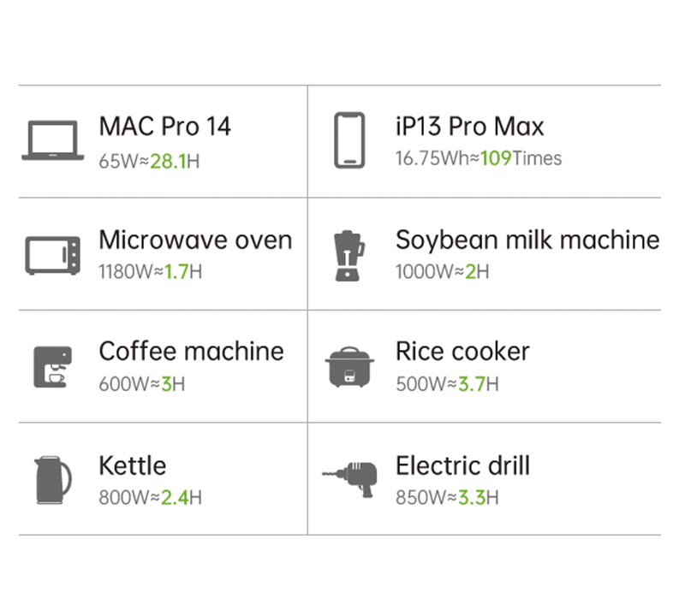This screenshot has width=685, height=616.
Task: Click the Kettle title text
Action: pyautogui.click(x=133, y=465)
